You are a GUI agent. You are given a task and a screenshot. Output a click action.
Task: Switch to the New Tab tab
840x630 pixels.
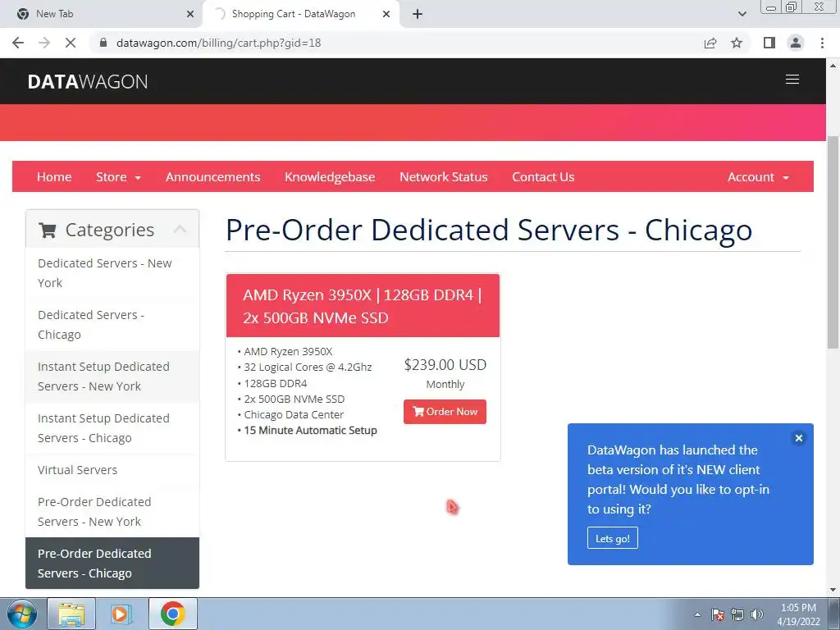[102, 14]
